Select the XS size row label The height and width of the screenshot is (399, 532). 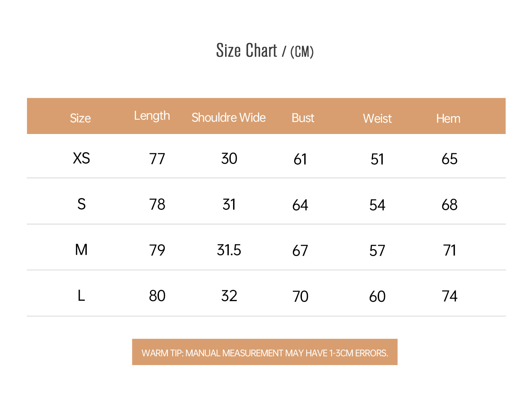tap(81, 158)
